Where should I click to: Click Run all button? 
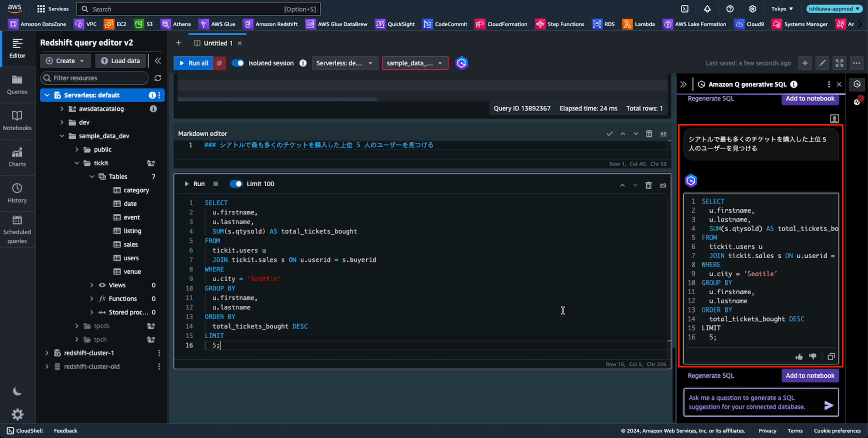pos(194,63)
